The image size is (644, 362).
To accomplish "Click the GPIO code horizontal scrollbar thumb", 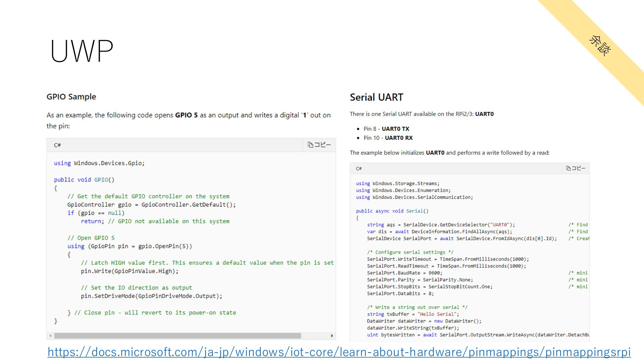I will tap(177, 336).
